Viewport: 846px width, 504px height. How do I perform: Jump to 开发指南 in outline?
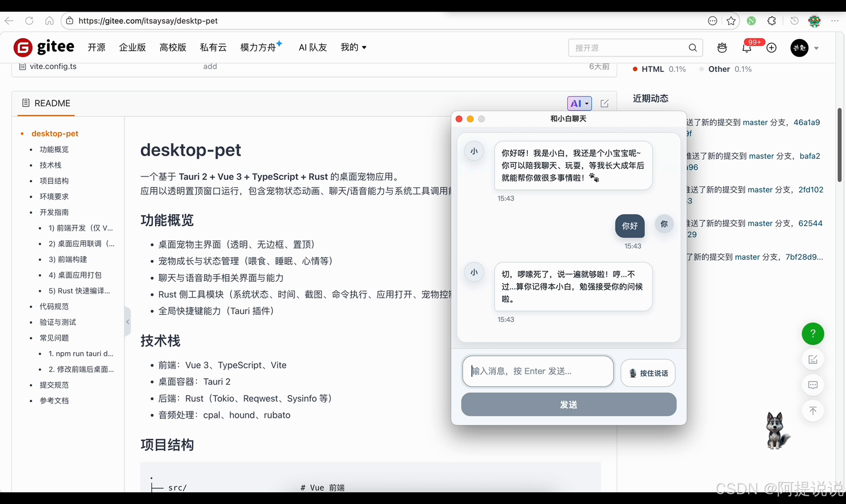click(54, 212)
